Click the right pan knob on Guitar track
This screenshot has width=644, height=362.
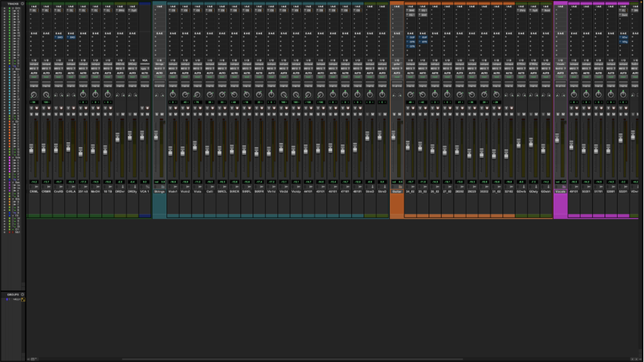pyautogui.click(x=399, y=95)
